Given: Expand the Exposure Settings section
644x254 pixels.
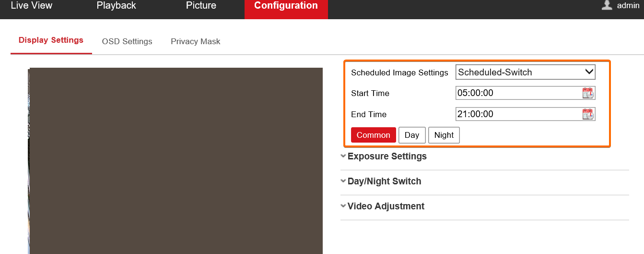Looking at the screenshot, I should (386, 157).
